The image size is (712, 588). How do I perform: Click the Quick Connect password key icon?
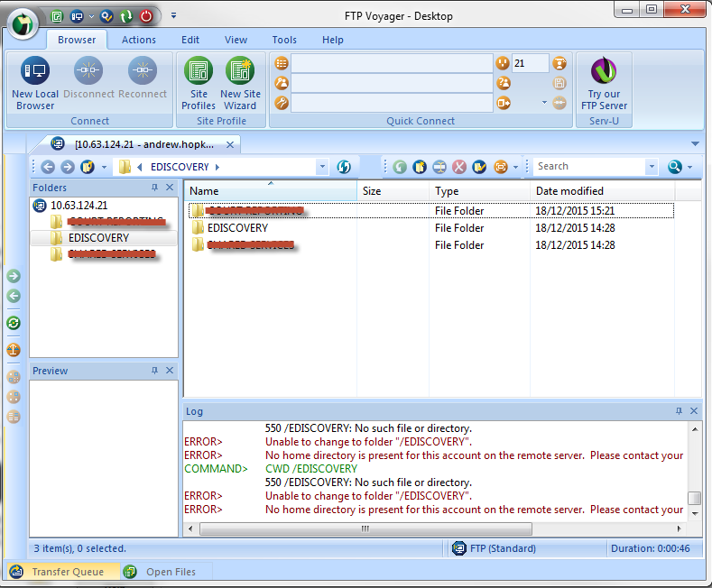282,103
